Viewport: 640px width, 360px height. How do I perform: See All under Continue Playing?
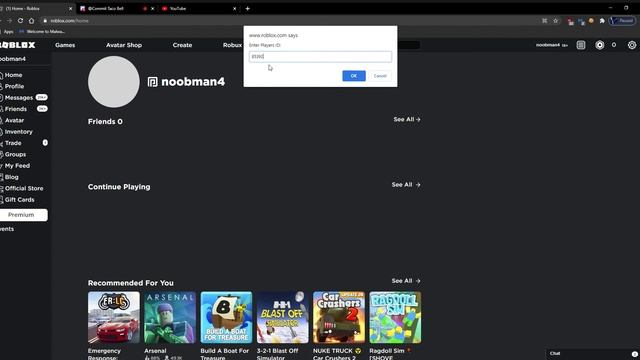tap(406, 185)
